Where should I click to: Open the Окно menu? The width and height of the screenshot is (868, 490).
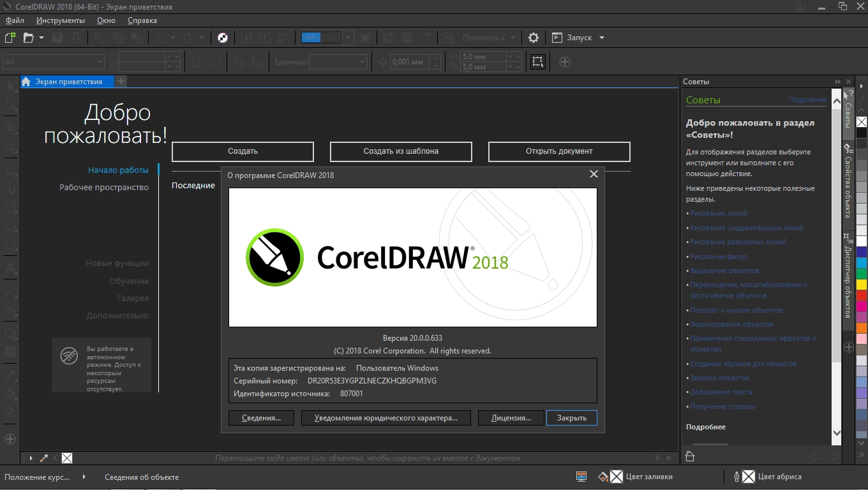click(x=106, y=20)
